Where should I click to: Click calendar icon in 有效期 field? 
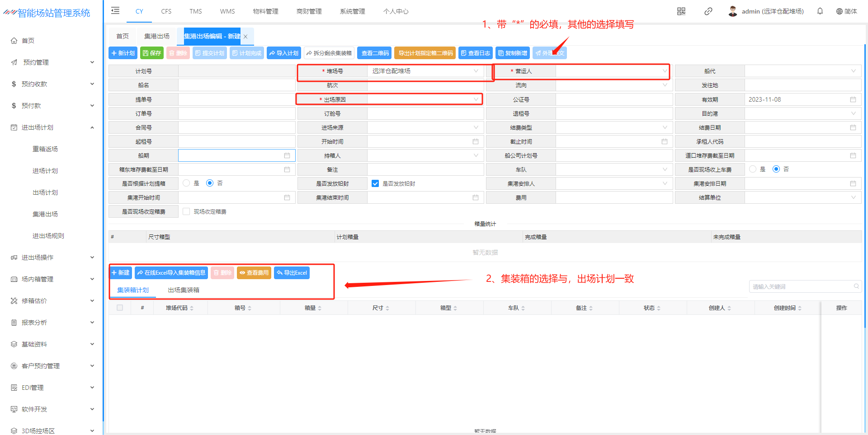[x=853, y=99]
